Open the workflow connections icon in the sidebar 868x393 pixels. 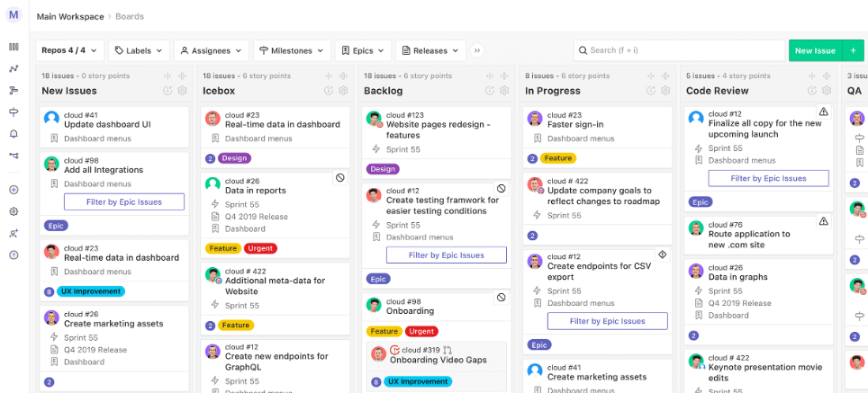14,156
